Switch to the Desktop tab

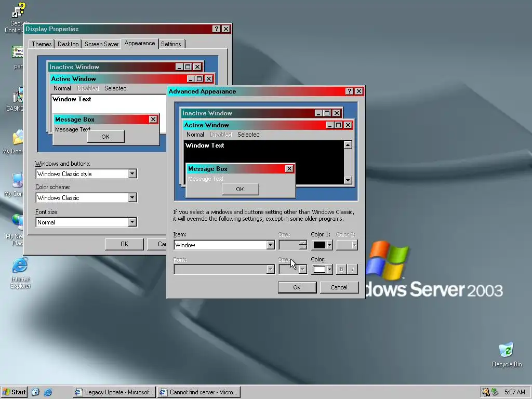coord(68,44)
